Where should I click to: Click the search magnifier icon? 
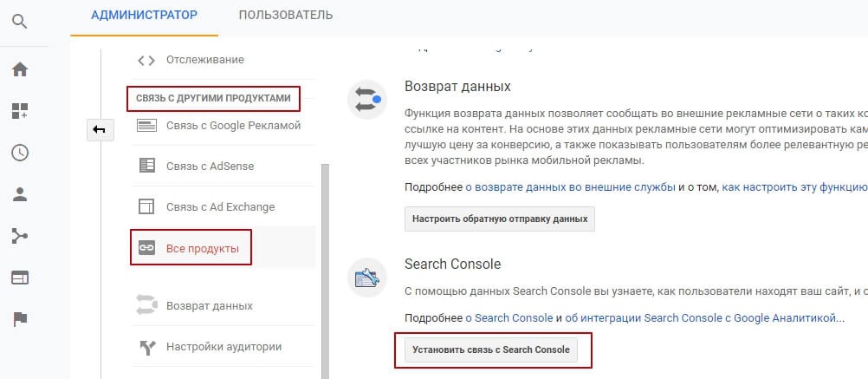click(20, 18)
